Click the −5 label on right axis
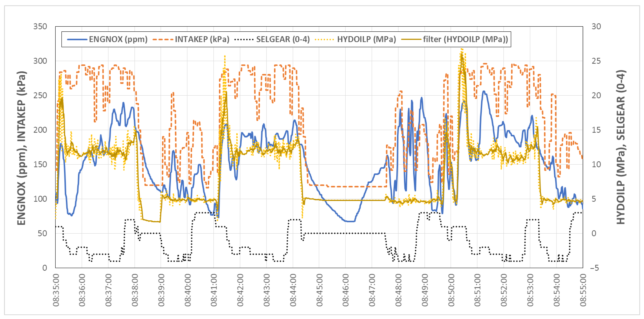644x319 pixels. click(x=595, y=268)
